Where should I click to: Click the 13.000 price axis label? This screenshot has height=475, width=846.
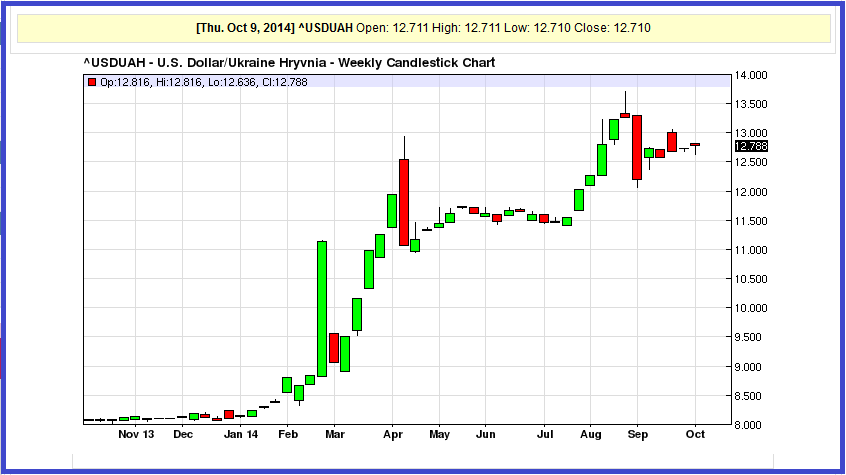click(x=751, y=133)
